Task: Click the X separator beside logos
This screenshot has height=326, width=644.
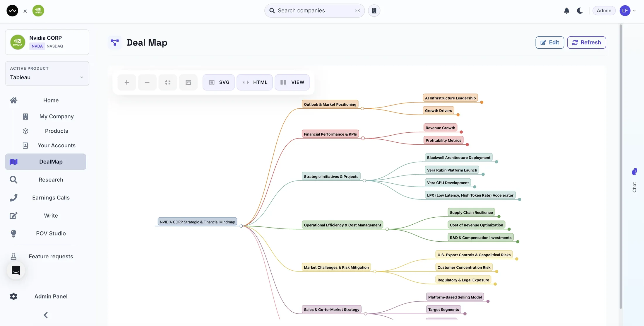Action: point(25,11)
